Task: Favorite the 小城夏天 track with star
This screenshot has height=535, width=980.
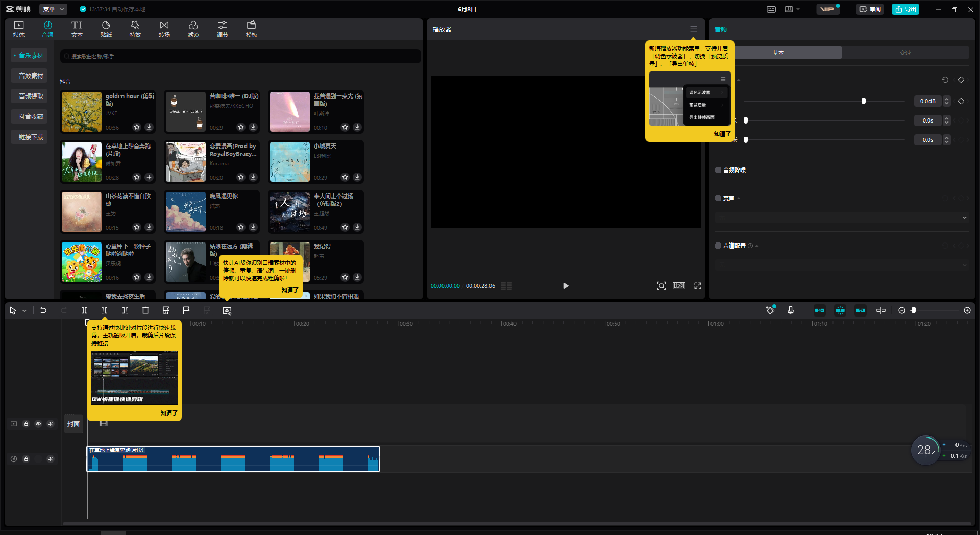Action: [345, 177]
